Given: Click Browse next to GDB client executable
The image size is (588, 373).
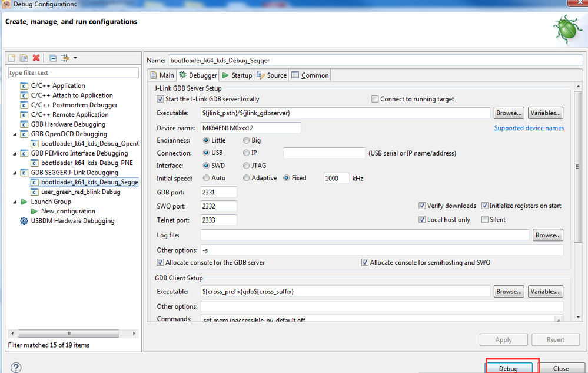Looking at the screenshot, I should click(x=509, y=292).
